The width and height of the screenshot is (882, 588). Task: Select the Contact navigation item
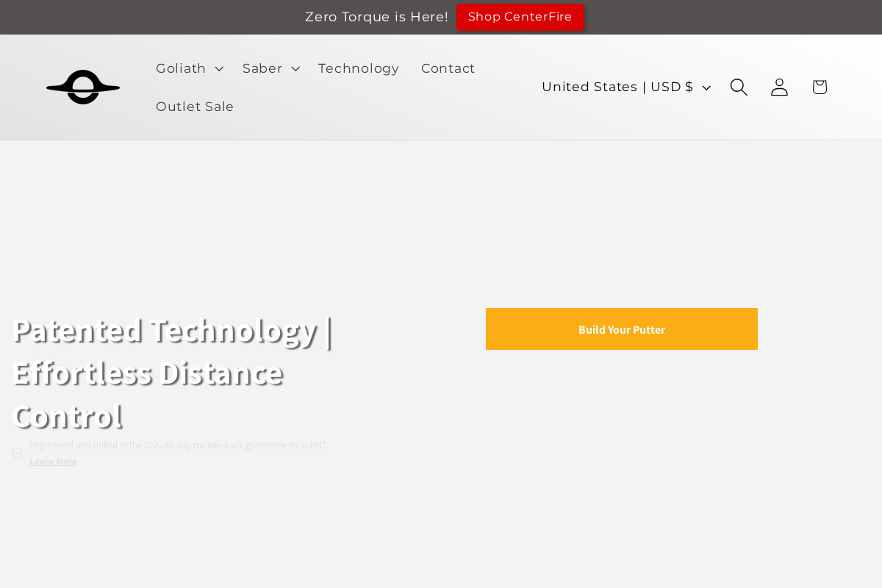pos(448,68)
